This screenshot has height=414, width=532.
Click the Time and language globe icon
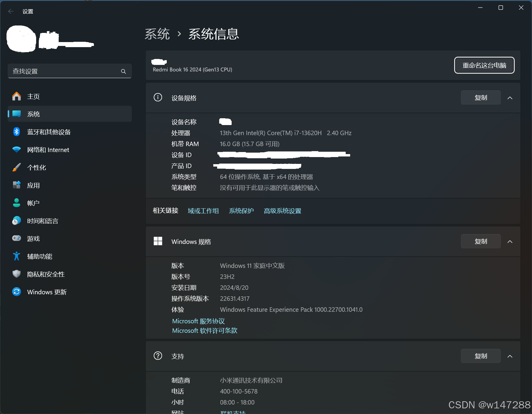coord(17,220)
